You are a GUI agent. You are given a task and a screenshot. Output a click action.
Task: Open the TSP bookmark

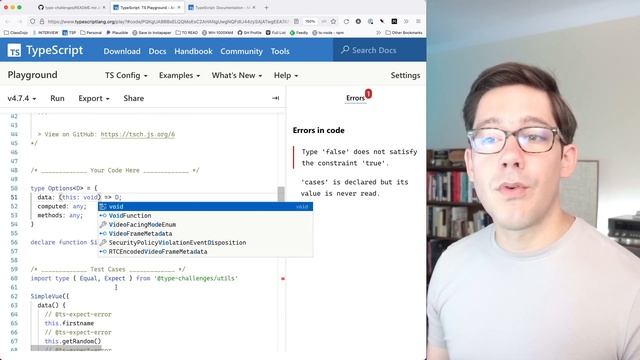(69, 32)
